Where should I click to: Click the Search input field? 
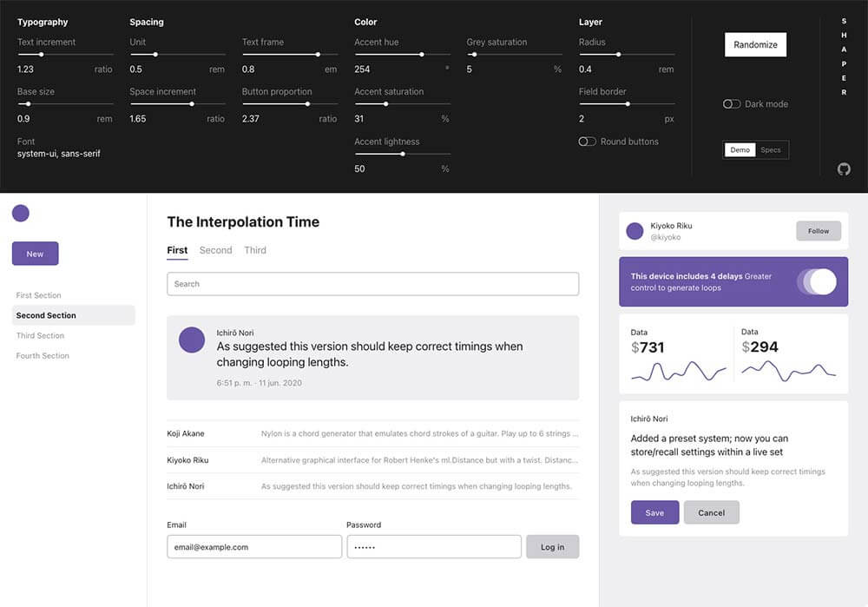coord(372,284)
